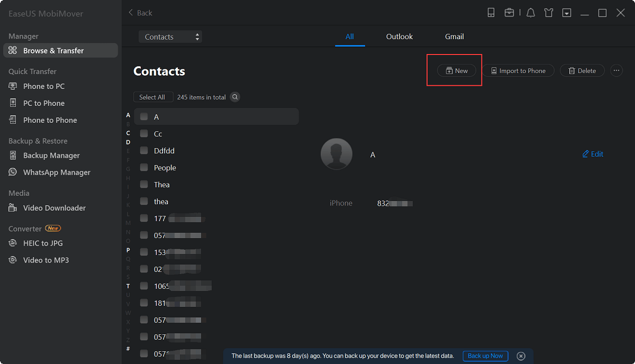The height and width of the screenshot is (364, 635).
Task: Check the People contact checkbox
Action: pos(144,168)
